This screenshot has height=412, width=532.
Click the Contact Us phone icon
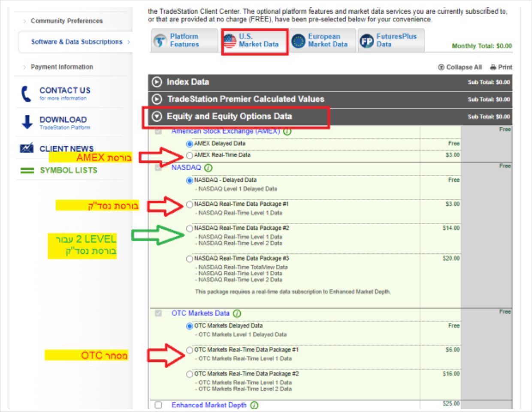click(x=26, y=94)
